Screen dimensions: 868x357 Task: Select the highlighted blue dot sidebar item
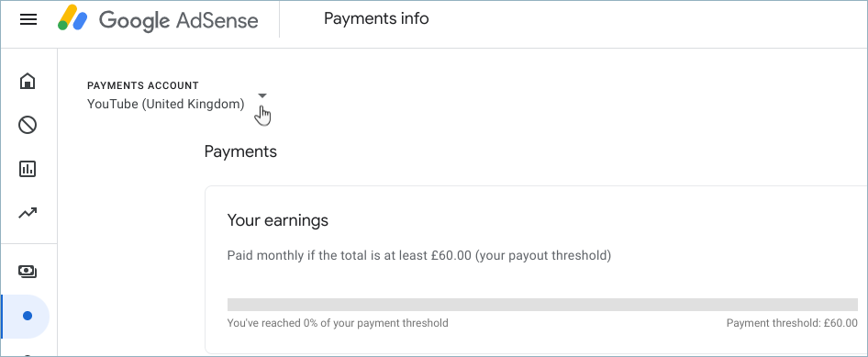click(27, 316)
